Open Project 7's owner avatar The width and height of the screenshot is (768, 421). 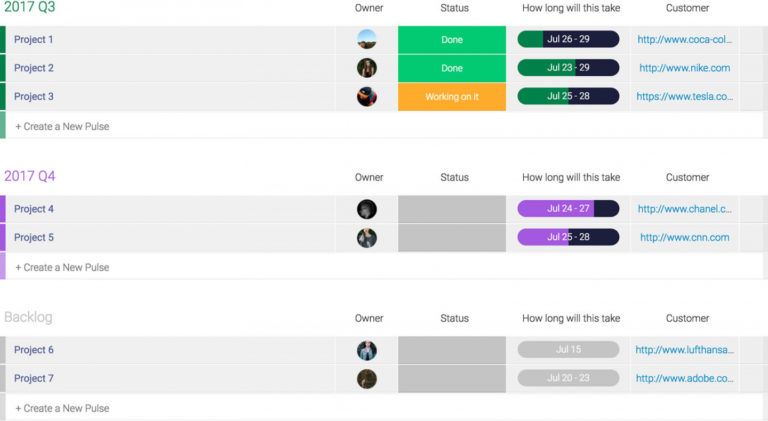[x=367, y=379]
